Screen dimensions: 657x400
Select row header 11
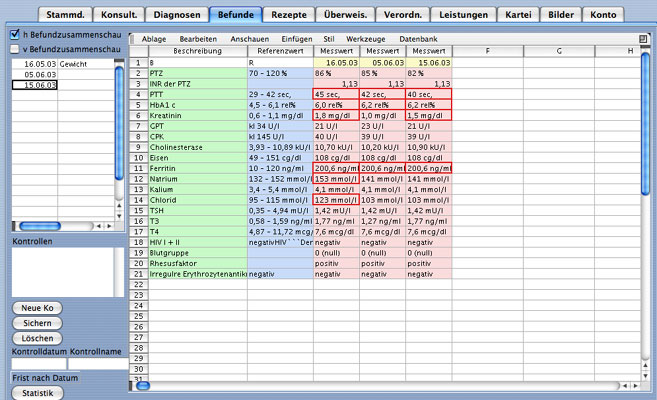coord(139,168)
